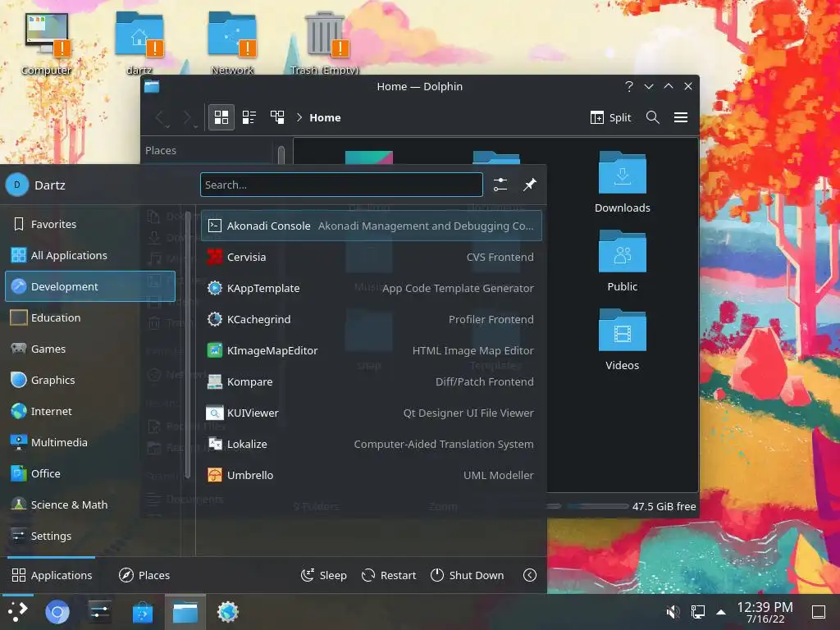Image resolution: width=840 pixels, height=630 pixels.
Task: Open Science & Math category
Action: point(90,504)
